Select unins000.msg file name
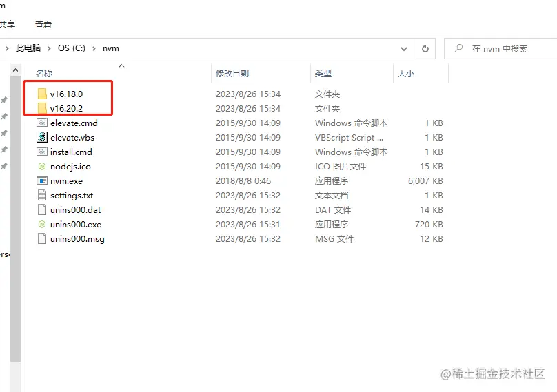 point(77,239)
